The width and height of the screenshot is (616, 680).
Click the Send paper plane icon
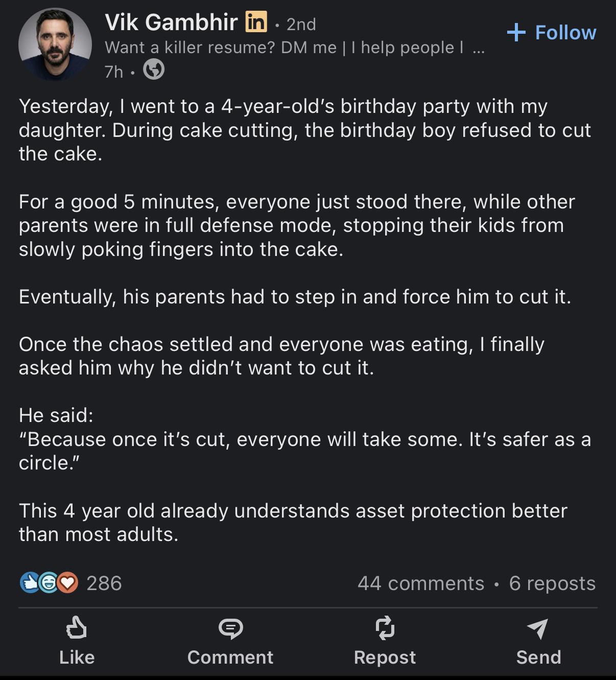click(x=538, y=628)
